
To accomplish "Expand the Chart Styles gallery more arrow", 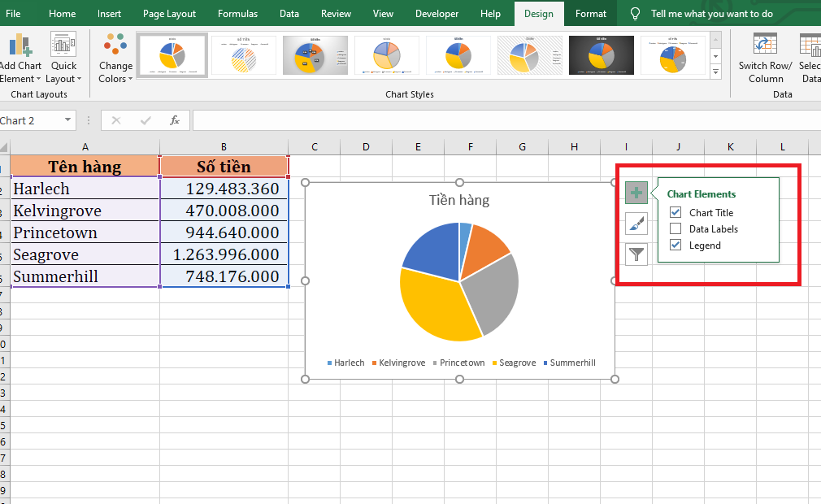I will click(x=715, y=72).
